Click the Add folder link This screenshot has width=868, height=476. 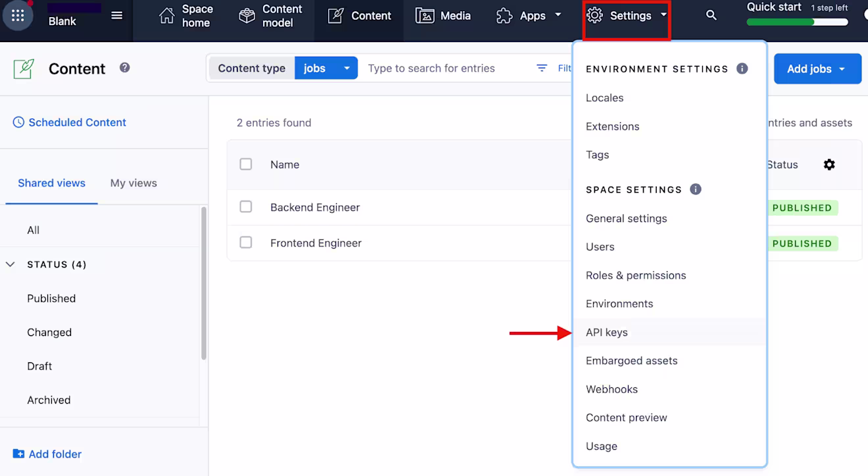[47, 454]
